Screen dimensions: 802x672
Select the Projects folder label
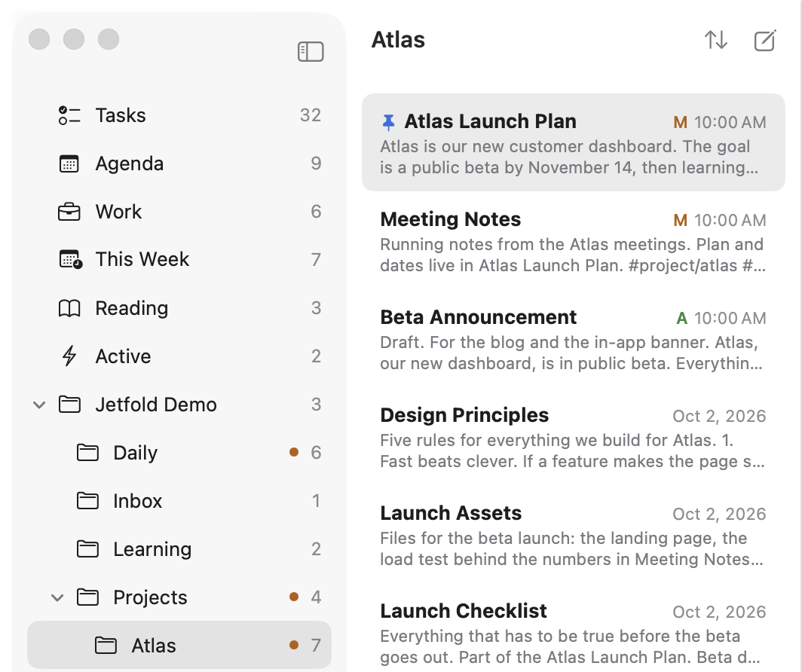151,597
